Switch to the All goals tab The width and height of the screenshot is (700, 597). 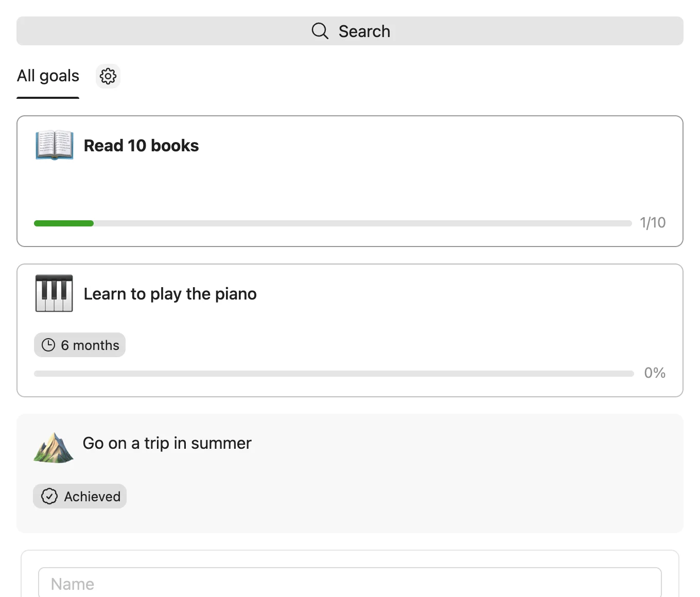pos(48,76)
